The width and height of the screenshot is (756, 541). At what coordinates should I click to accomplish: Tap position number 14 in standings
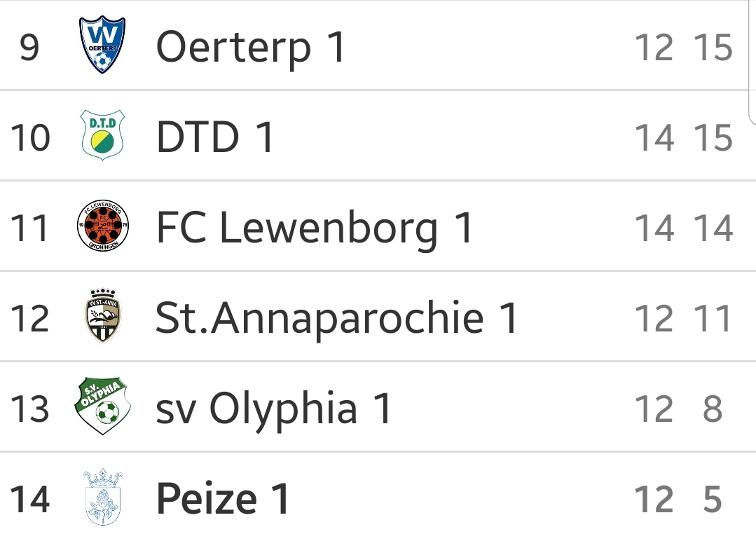tap(30, 499)
